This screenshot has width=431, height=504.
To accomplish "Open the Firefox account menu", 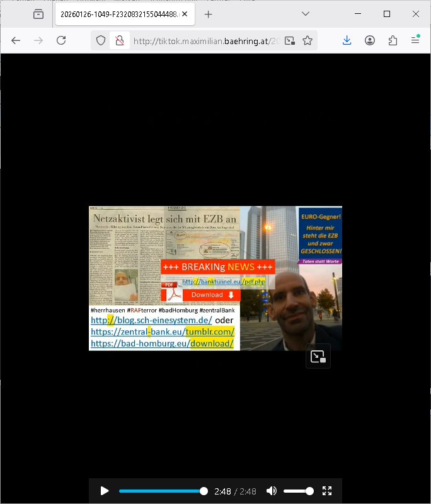I will click(x=370, y=40).
